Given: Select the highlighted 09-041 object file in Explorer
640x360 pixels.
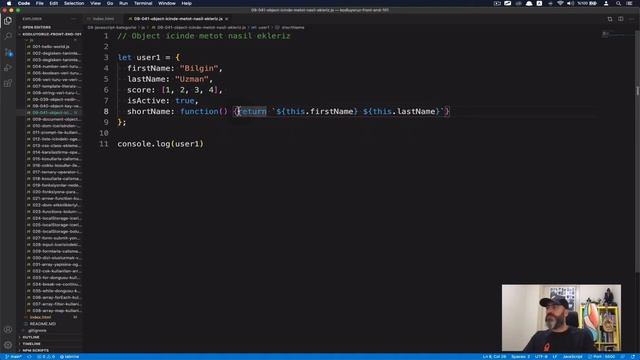Looking at the screenshot, I should [x=51, y=113].
